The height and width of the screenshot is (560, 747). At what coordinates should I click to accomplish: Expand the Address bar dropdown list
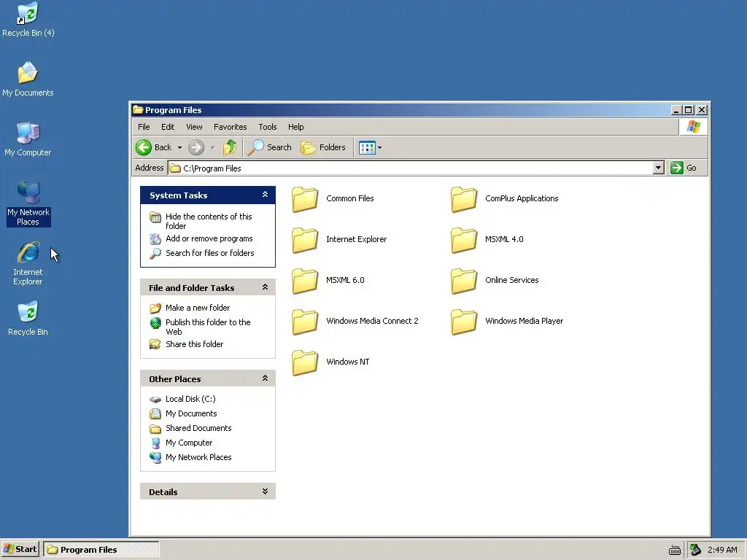click(659, 168)
